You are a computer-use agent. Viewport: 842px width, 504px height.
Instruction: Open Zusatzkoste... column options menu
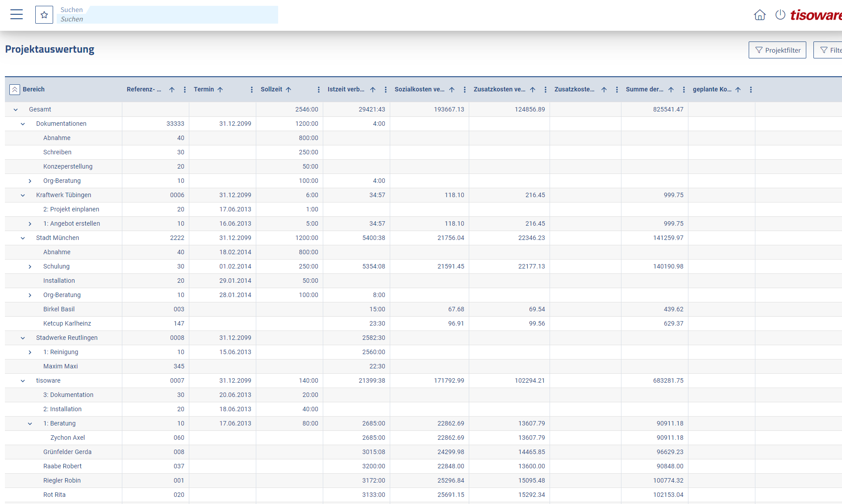point(617,90)
